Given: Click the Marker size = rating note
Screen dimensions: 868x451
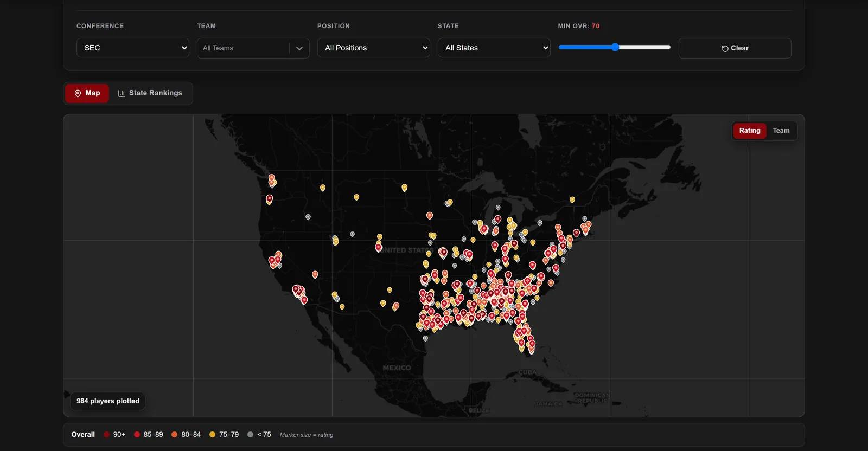Looking at the screenshot, I should 307,435.
